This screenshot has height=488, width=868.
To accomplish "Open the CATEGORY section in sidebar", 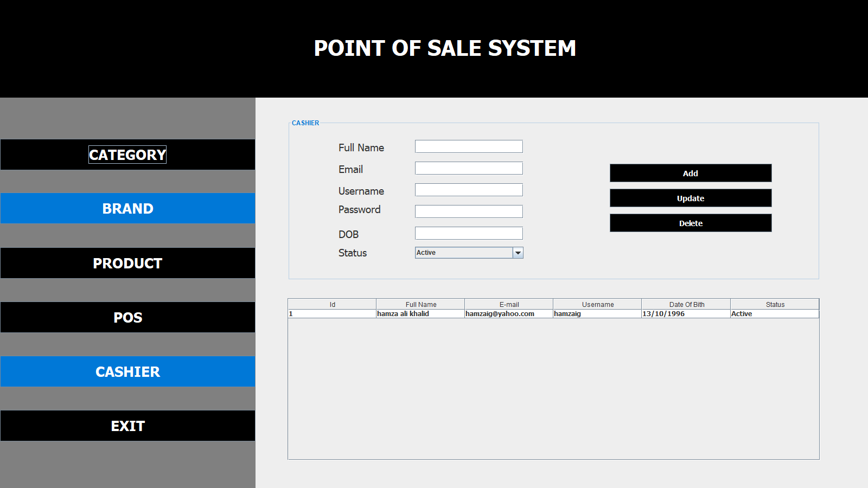I will click(x=127, y=155).
